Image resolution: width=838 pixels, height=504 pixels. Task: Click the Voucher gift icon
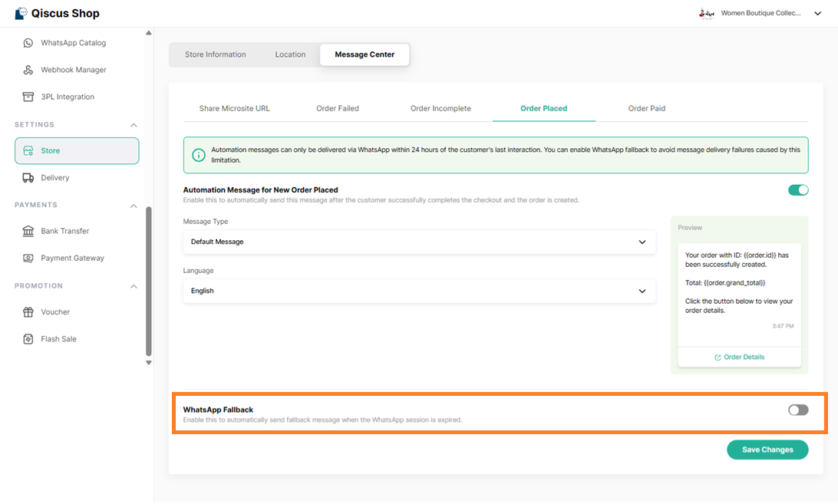[x=28, y=312]
